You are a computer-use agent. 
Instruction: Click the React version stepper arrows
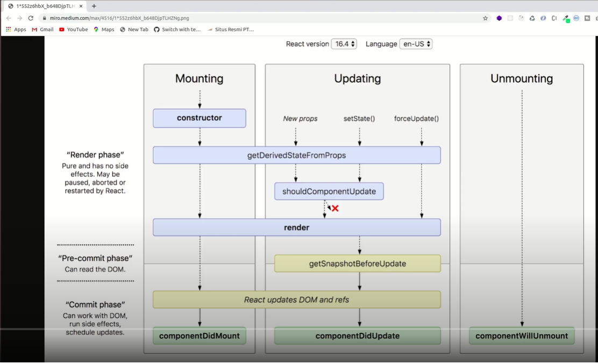pyautogui.click(x=354, y=44)
